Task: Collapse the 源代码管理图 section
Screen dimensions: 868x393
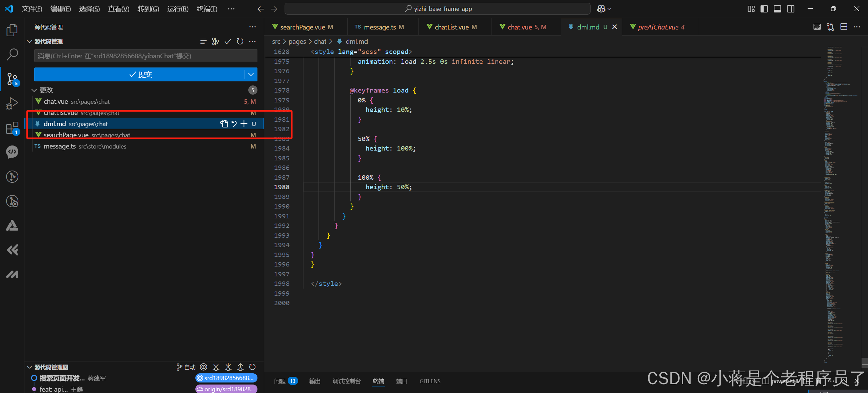Action: (x=30, y=367)
